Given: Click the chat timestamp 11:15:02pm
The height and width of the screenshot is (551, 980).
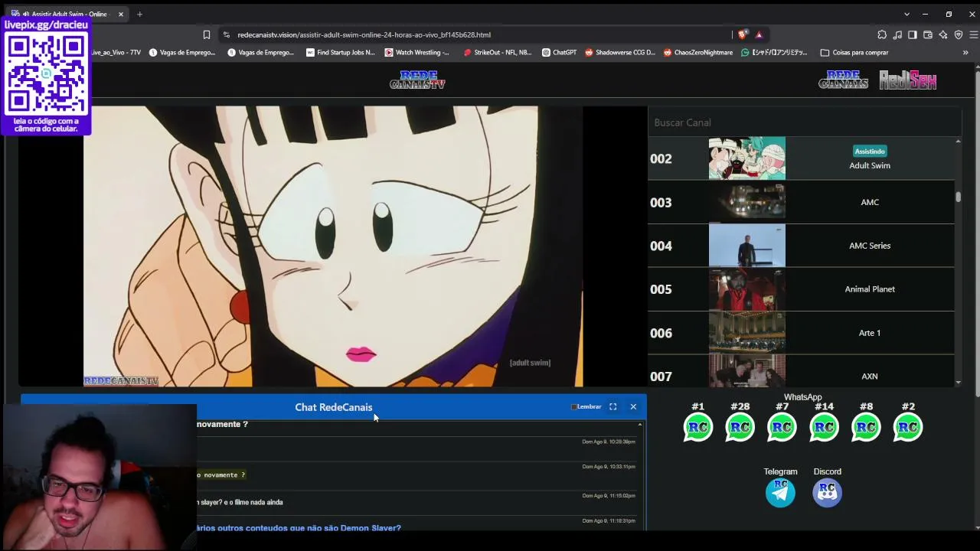Looking at the screenshot, I should 609,496.
